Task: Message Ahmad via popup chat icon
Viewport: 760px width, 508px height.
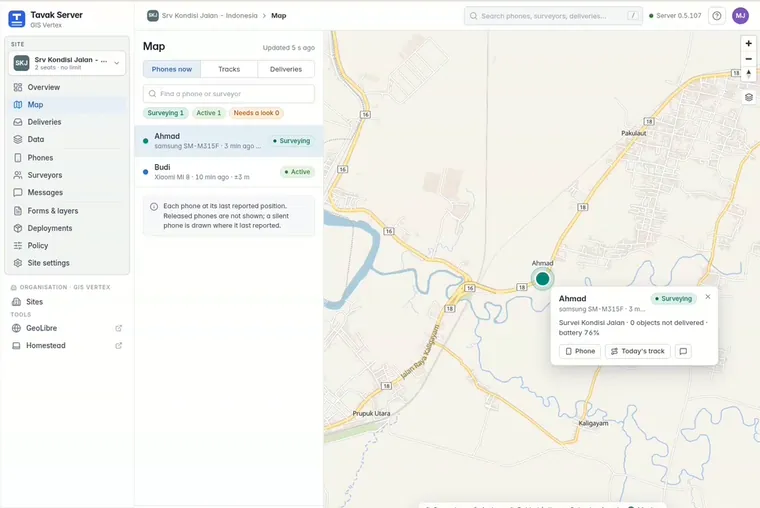Action: point(683,351)
